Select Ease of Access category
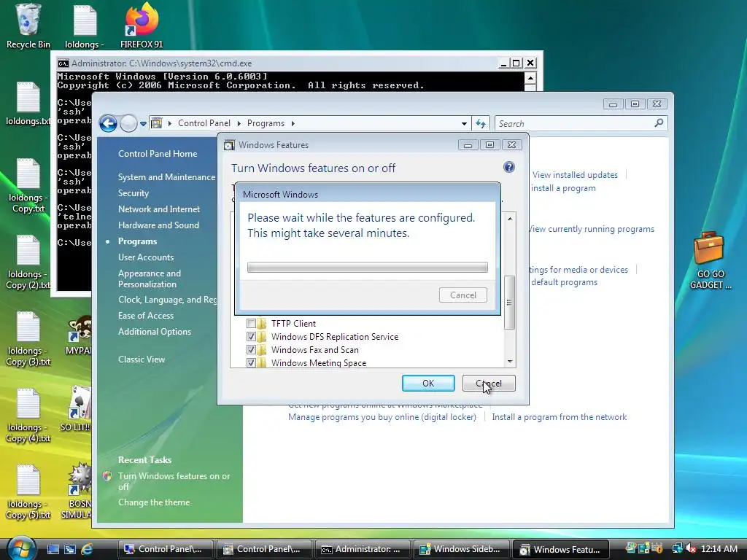 [x=146, y=316]
